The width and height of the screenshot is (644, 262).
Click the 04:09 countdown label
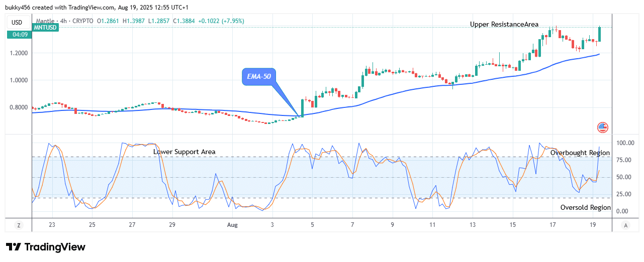coord(20,35)
